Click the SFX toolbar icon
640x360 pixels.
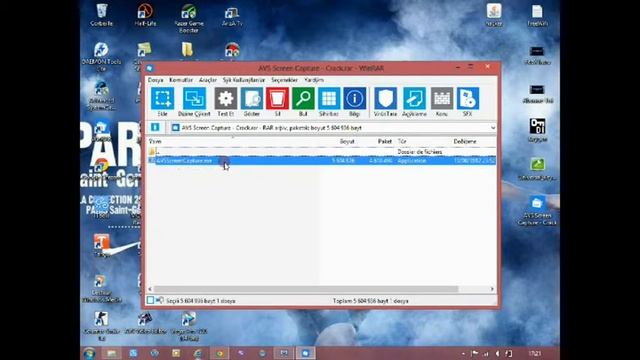(468, 98)
